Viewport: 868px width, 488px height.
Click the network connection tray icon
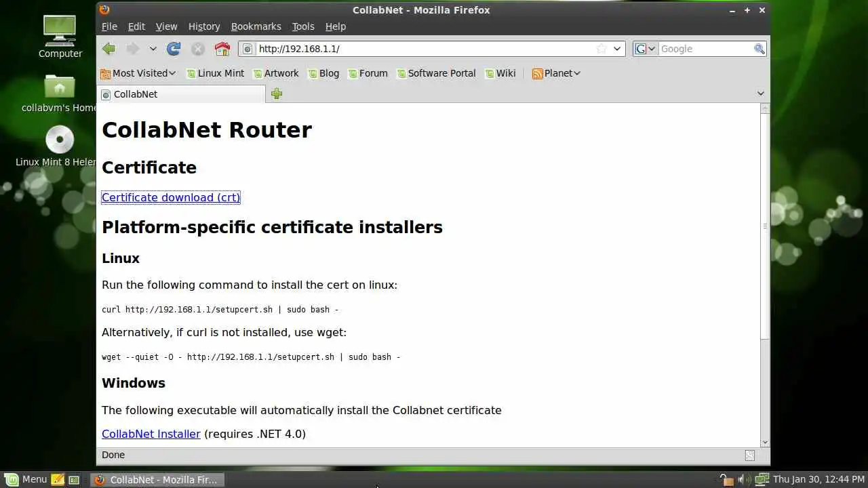(x=762, y=479)
